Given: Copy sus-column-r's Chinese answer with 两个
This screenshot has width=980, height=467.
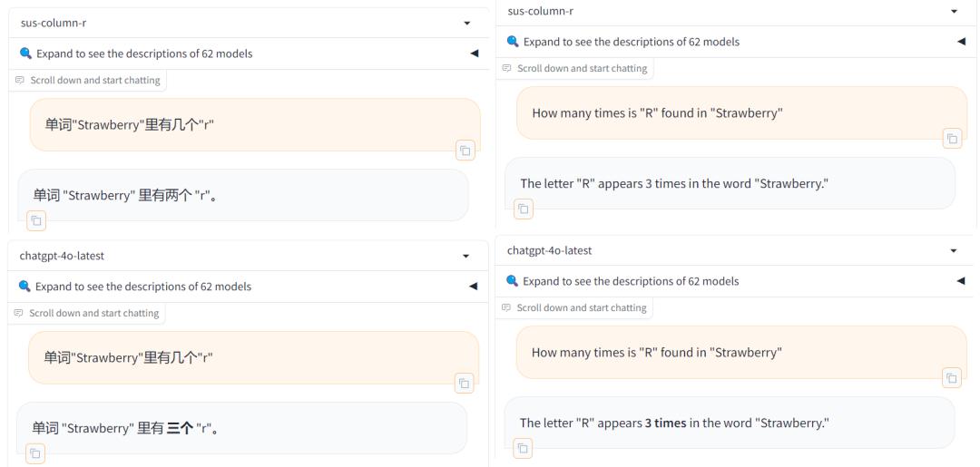Looking at the screenshot, I should pyautogui.click(x=36, y=219).
